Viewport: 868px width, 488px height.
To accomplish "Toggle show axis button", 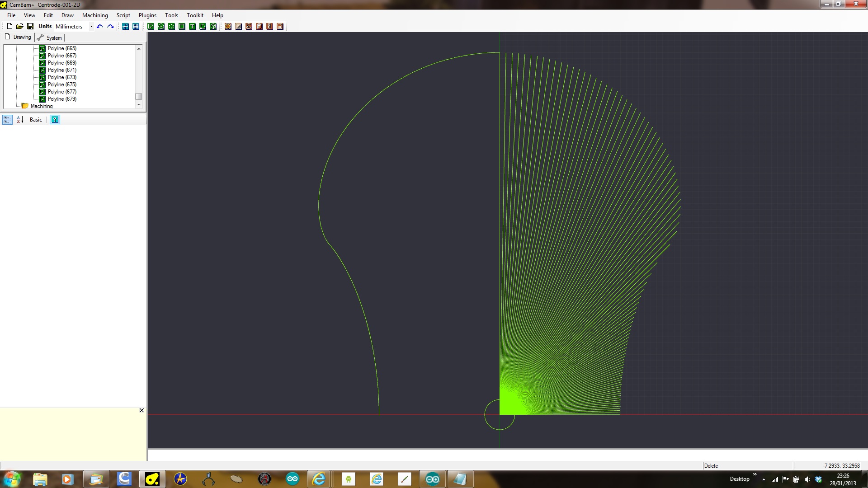I will coord(125,27).
